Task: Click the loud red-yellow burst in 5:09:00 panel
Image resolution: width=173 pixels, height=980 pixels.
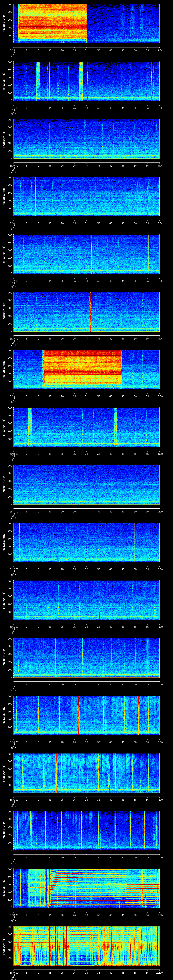Action: point(83,368)
